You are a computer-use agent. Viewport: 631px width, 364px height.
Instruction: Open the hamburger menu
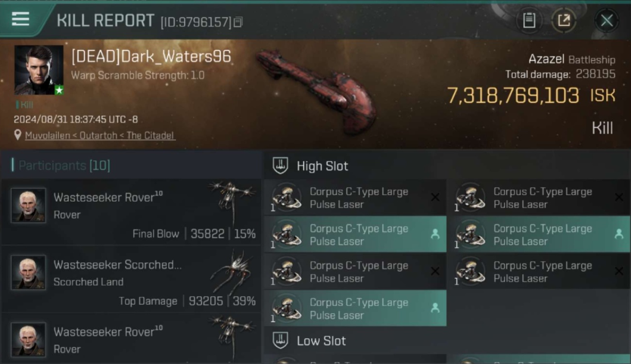[x=20, y=19]
